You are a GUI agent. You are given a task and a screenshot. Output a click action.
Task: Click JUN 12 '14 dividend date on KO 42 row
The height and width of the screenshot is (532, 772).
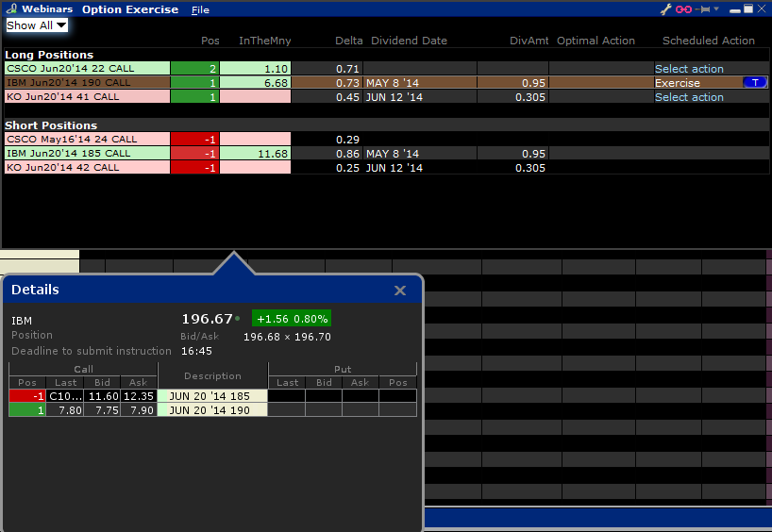[394, 168]
